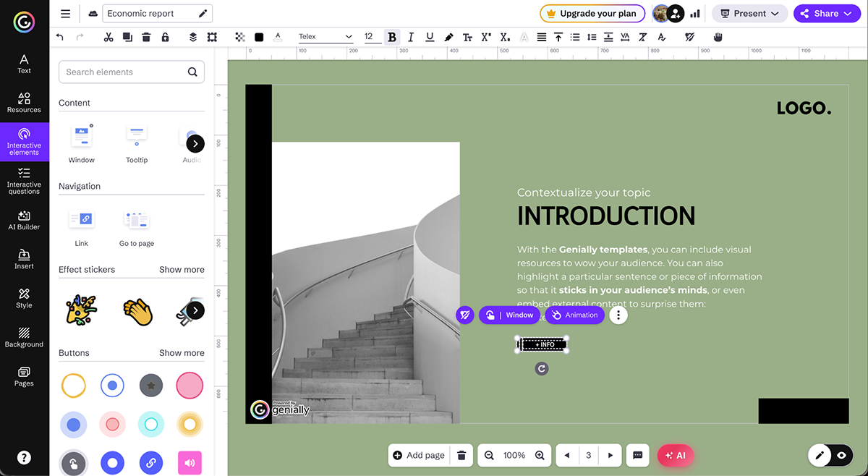Show next Content items with arrow
Screen dimensions: 868x476
[195, 143]
